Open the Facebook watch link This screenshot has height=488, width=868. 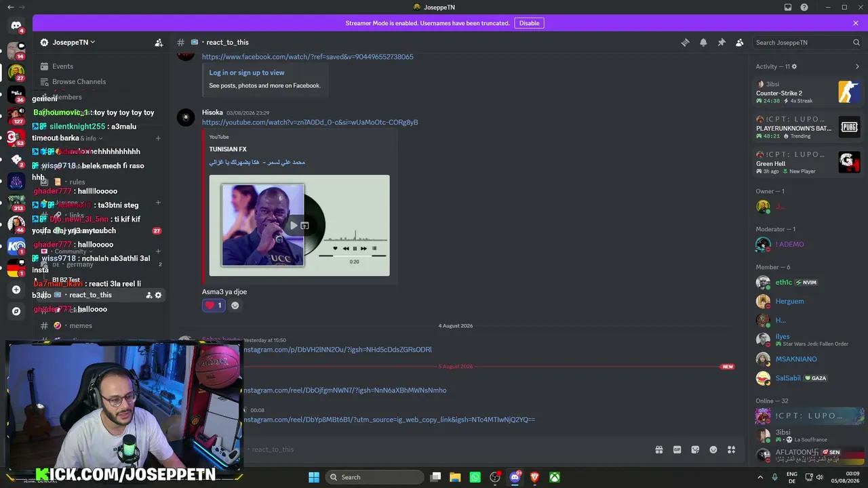(x=308, y=57)
